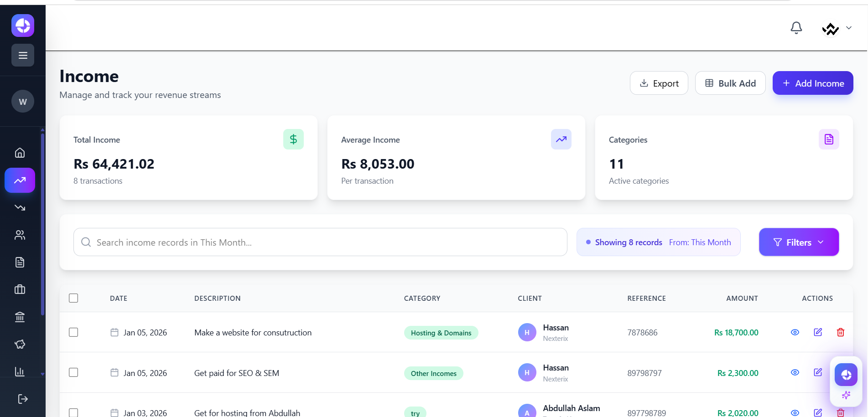Select the piggy bank savings icon
This screenshot has width=868, height=417.
[20, 344]
